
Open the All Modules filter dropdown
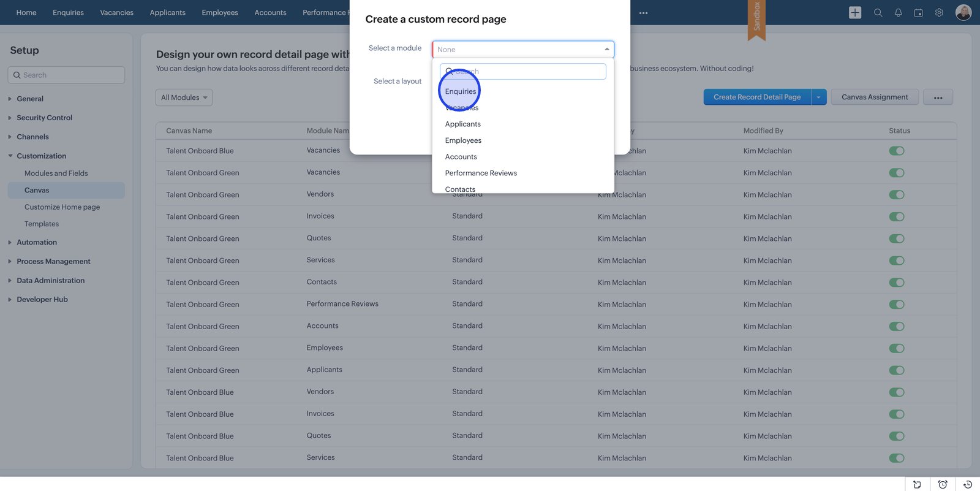pos(184,97)
